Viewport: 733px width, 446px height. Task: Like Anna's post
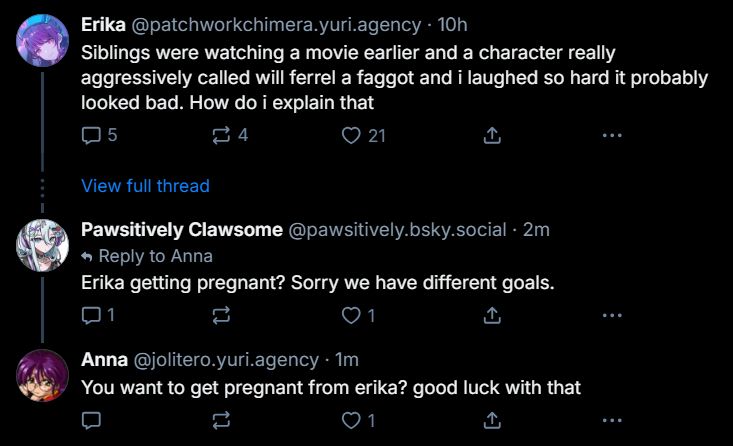(350, 420)
